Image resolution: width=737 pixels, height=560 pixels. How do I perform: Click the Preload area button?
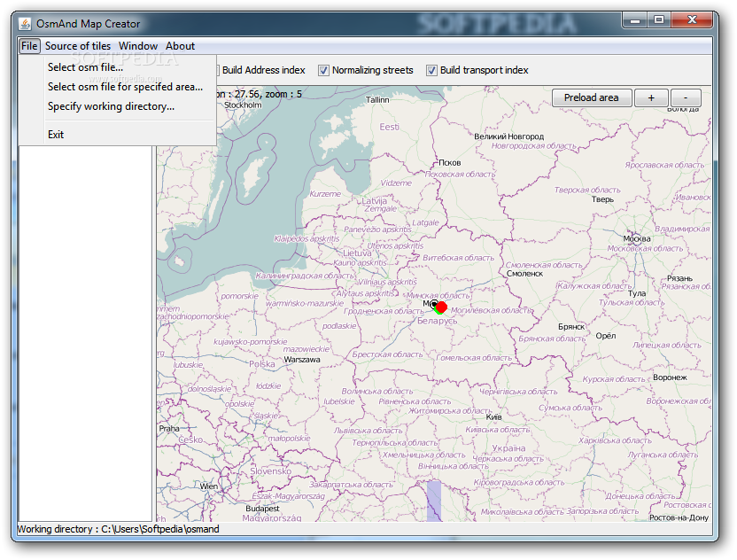tap(592, 97)
